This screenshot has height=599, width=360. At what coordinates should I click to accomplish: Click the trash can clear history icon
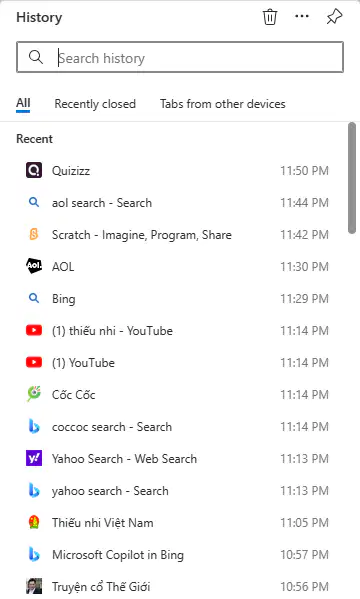tap(269, 17)
